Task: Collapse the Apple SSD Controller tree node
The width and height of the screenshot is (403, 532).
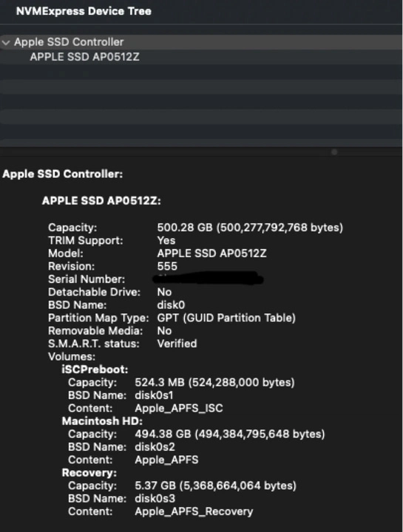Action: click(x=6, y=43)
